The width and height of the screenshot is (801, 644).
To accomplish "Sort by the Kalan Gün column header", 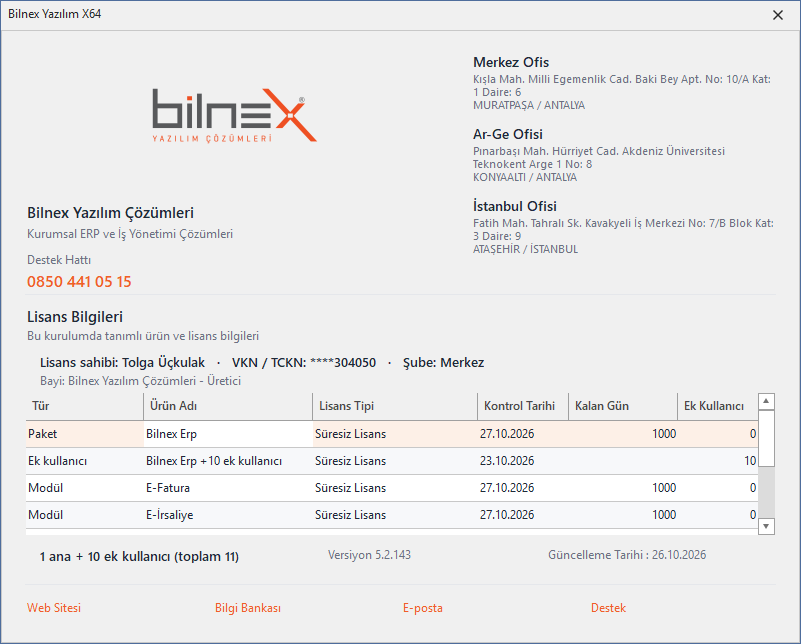I will [x=623, y=406].
